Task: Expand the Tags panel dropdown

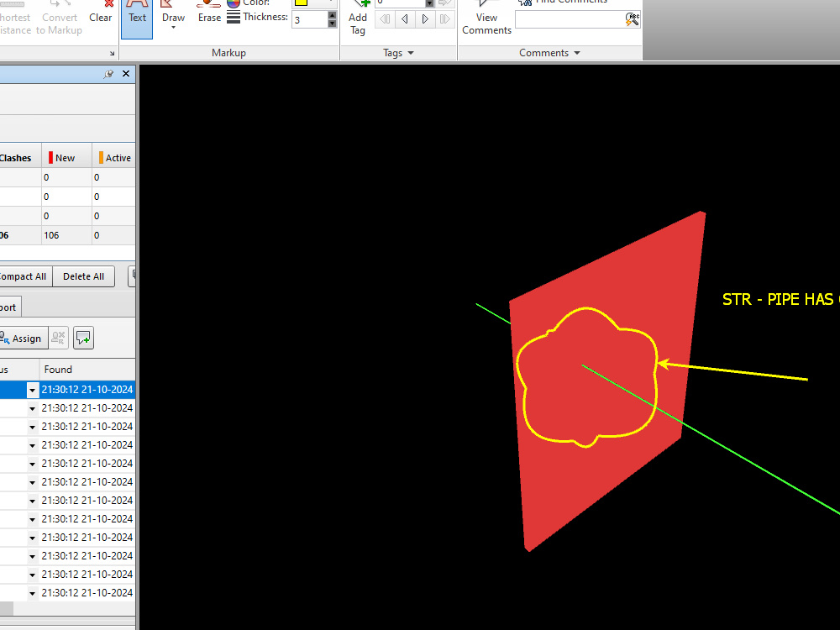Action: point(398,52)
